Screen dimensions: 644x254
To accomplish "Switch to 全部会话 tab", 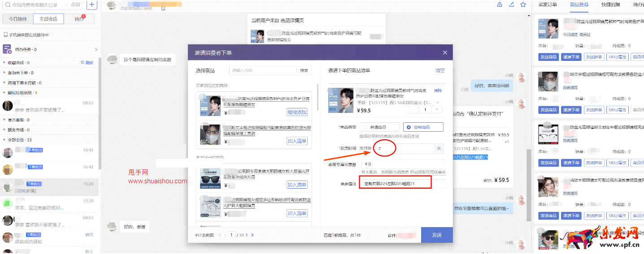I will pos(48,19).
